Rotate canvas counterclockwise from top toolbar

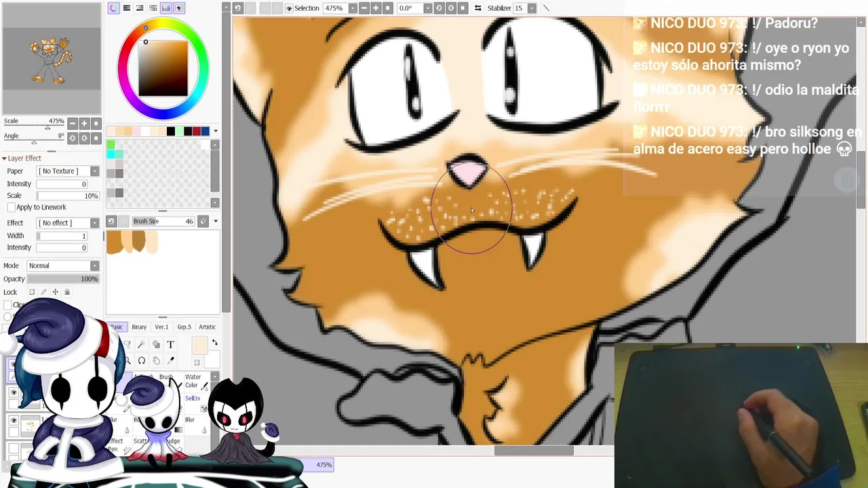439,8
